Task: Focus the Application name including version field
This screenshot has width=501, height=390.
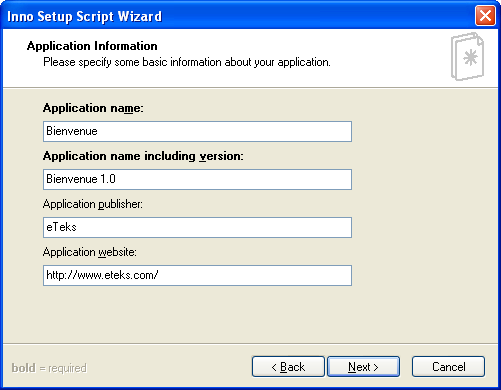Action: tap(197, 179)
